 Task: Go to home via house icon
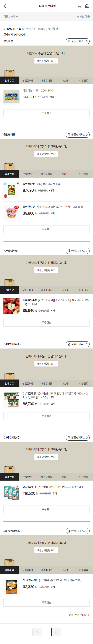87,6
